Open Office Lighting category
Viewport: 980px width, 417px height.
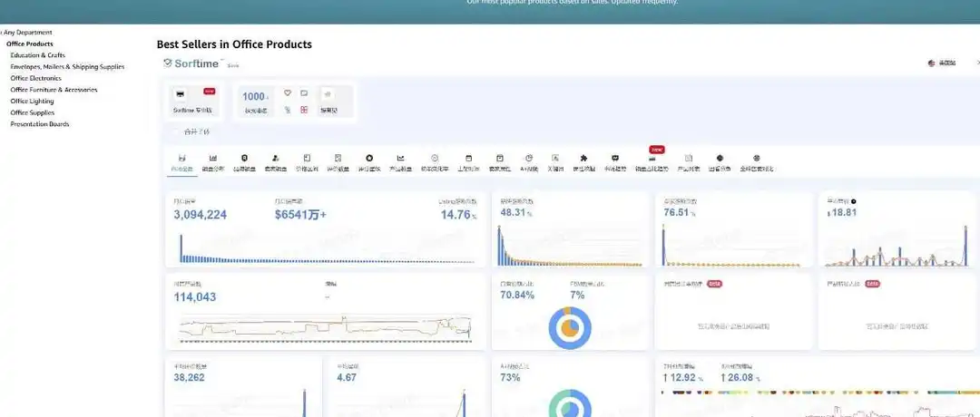pos(32,102)
